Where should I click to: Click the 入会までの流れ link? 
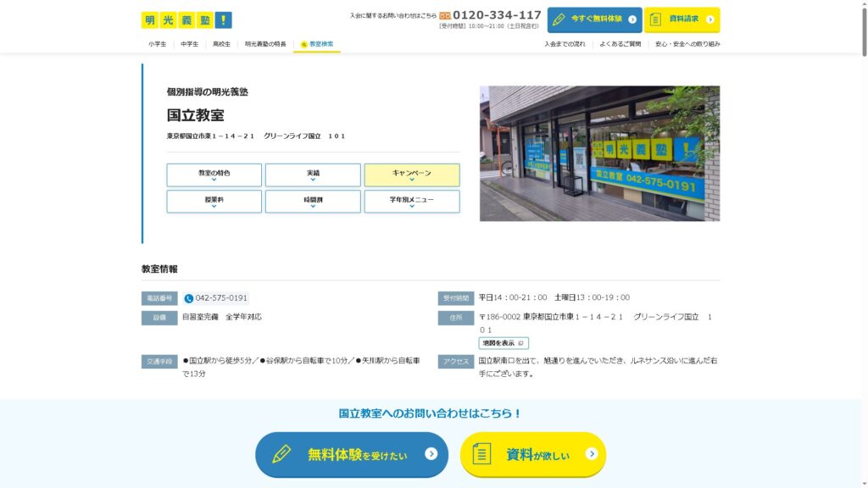565,44
